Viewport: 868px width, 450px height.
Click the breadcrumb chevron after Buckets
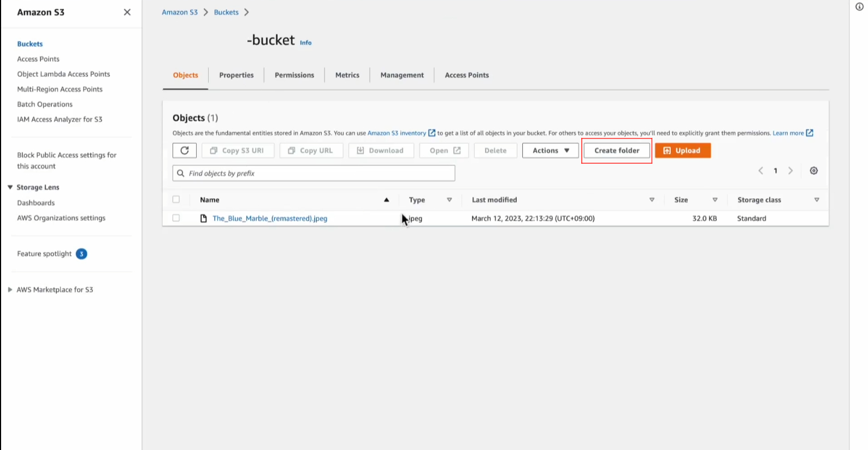click(246, 12)
